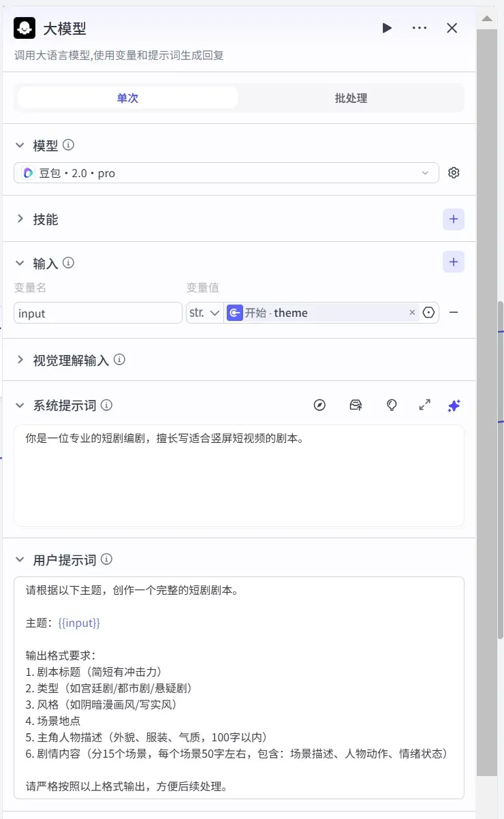Show info tooltip next to 视觉理解输入
The width and height of the screenshot is (504, 819).
[119, 360]
